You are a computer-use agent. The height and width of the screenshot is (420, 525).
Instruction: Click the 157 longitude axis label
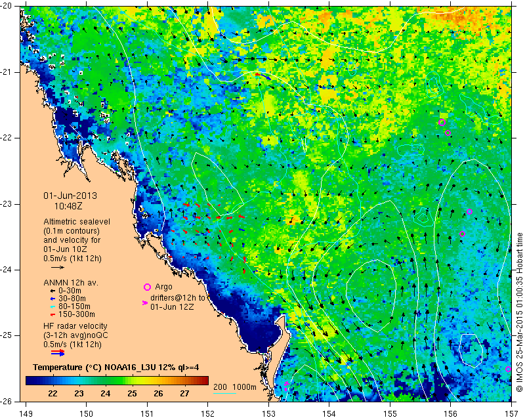511,414
